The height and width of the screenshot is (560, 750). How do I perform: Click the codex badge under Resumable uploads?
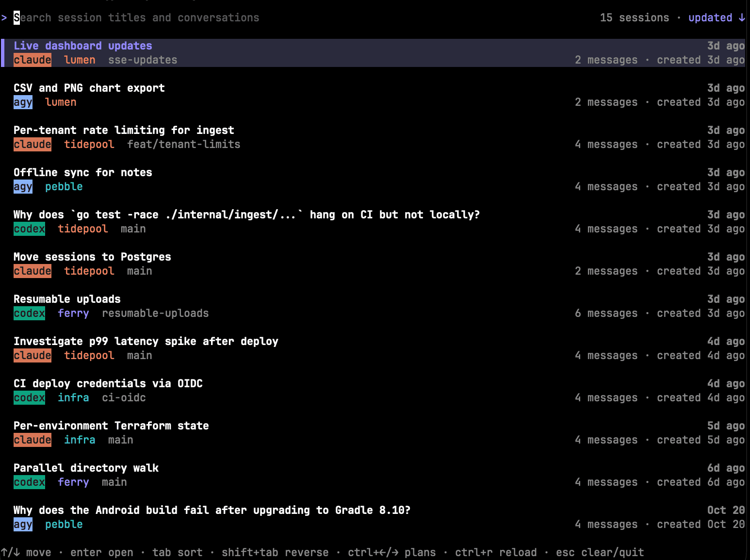pyautogui.click(x=29, y=313)
